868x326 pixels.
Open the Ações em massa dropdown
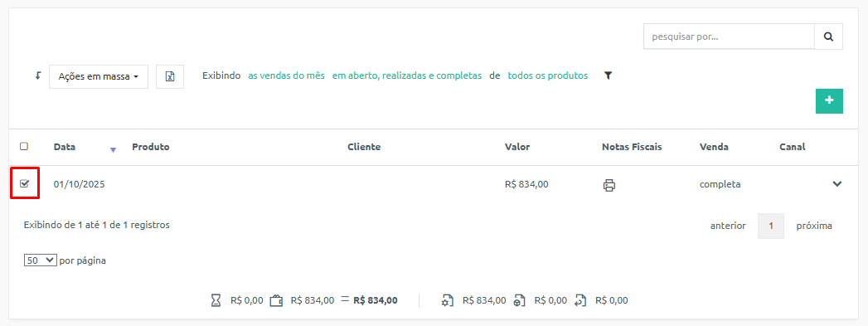tap(99, 76)
